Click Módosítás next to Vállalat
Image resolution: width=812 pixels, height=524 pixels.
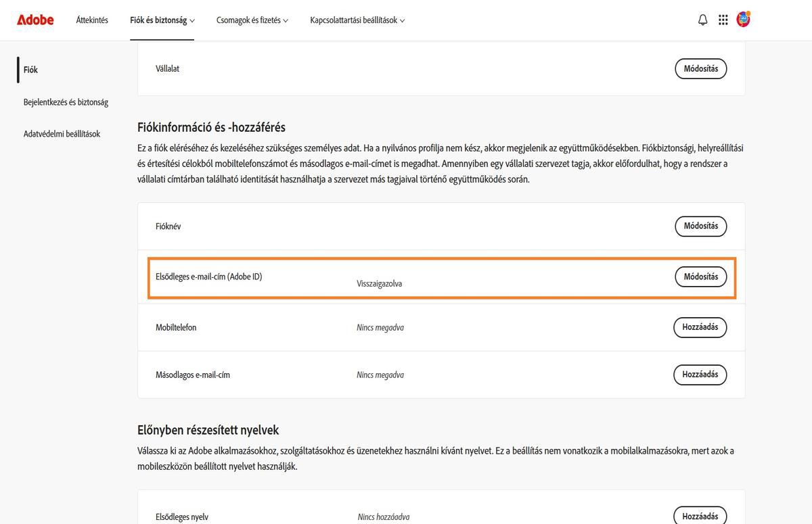point(700,68)
